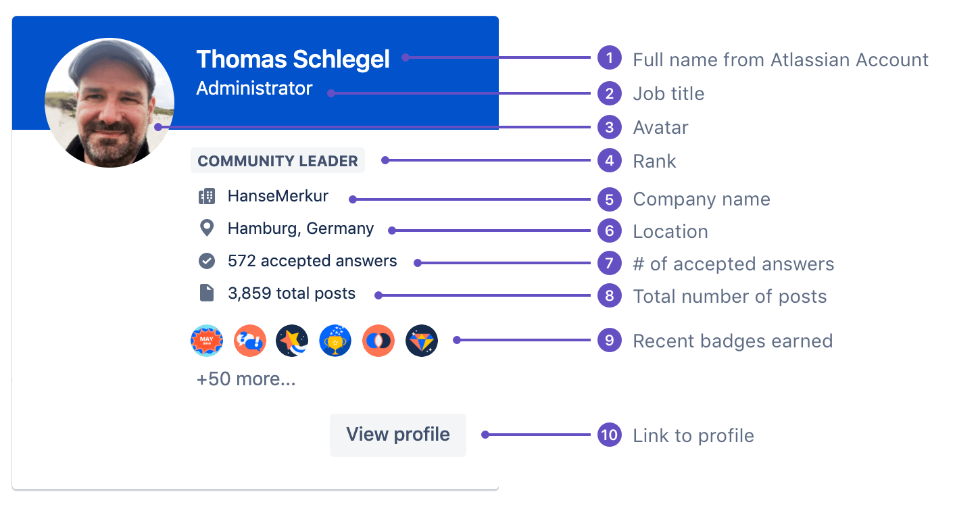The height and width of the screenshot is (511, 980).
Task: Expand the "+50 more..." badges list
Action: click(246, 379)
